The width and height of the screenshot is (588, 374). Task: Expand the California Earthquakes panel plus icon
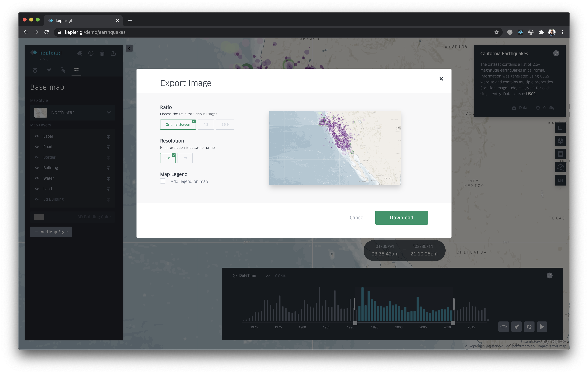click(x=556, y=53)
